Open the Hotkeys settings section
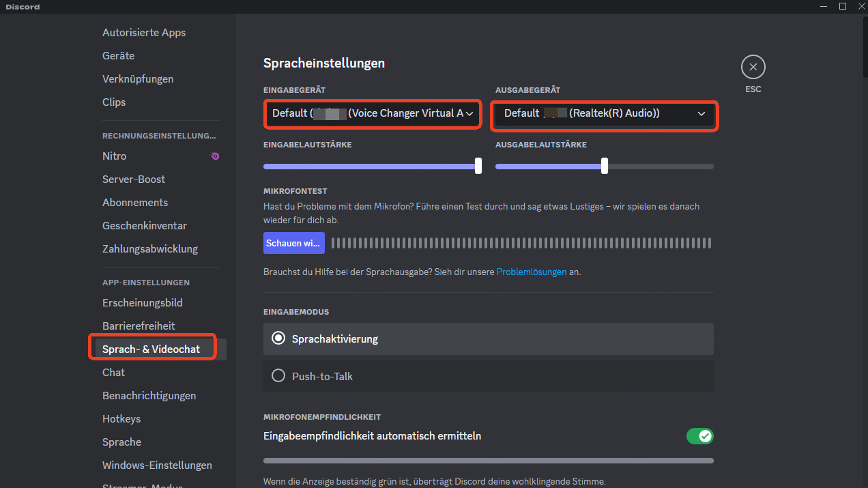 (121, 418)
